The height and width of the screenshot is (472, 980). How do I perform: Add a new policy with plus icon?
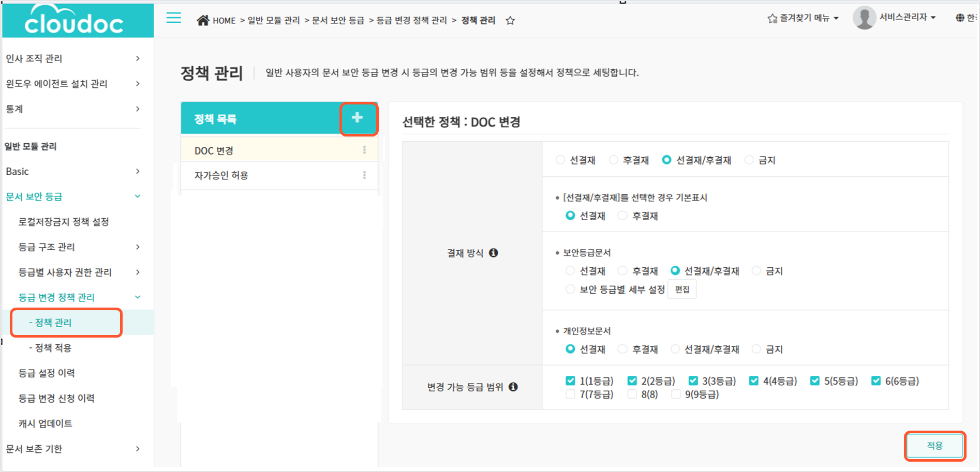point(357,118)
